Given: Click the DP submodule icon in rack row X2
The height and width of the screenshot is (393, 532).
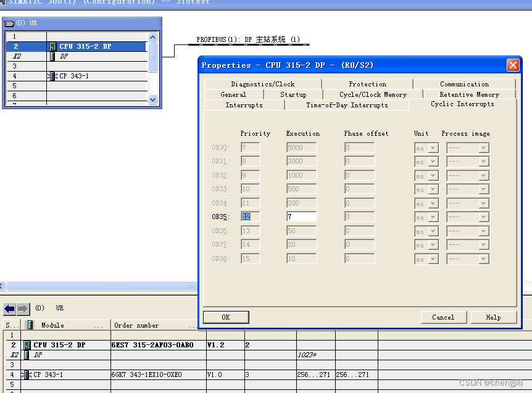Looking at the screenshot, I should tap(52, 56).
